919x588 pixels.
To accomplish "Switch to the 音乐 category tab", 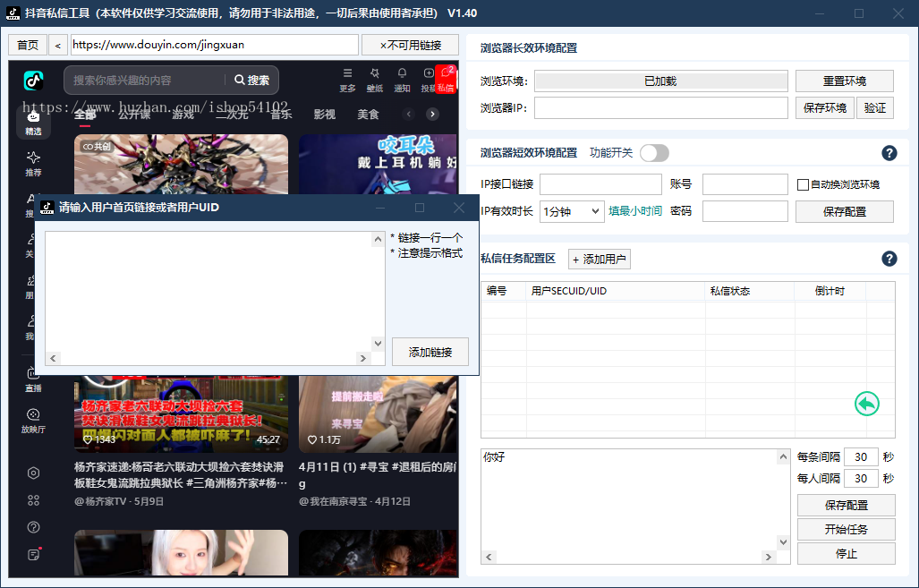I will [x=281, y=115].
